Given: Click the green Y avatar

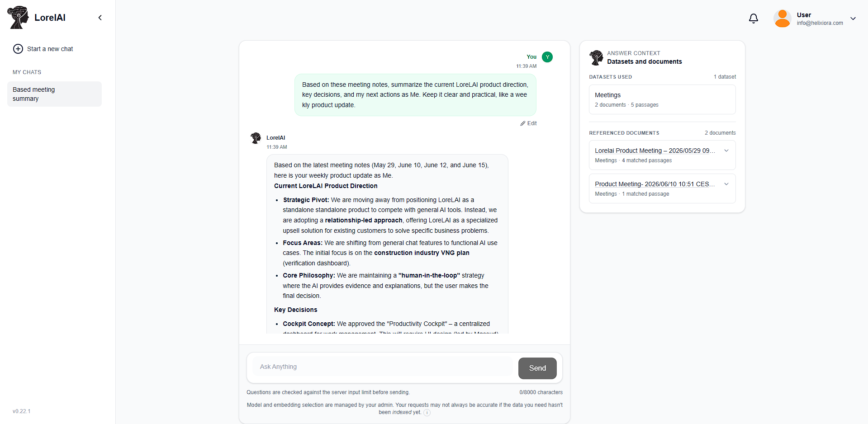Looking at the screenshot, I should click(547, 57).
